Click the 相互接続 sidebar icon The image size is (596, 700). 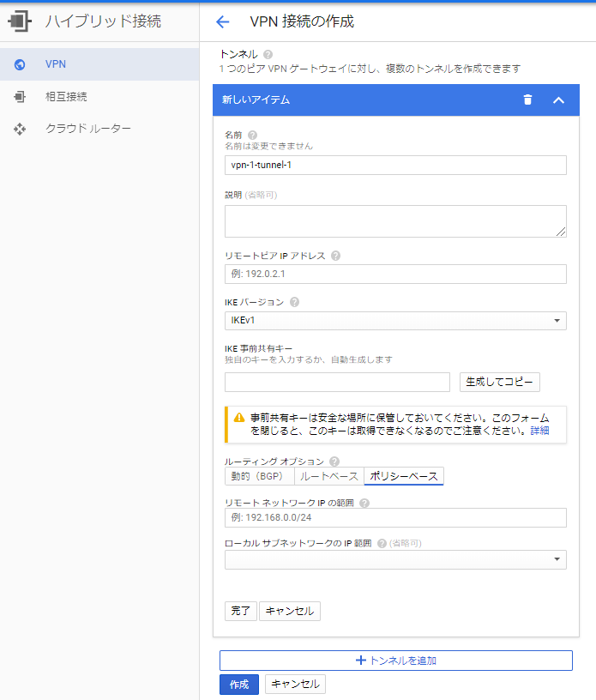[20, 96]
